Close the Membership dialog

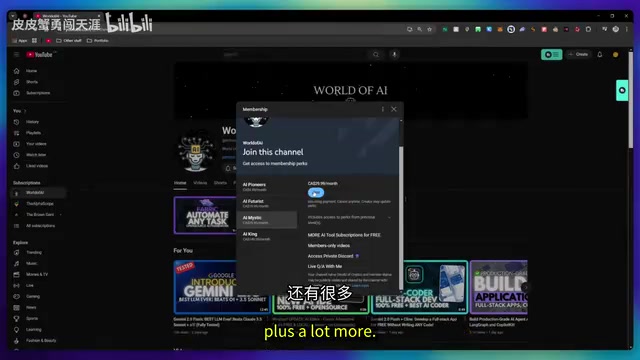click(x=394, y=109)
